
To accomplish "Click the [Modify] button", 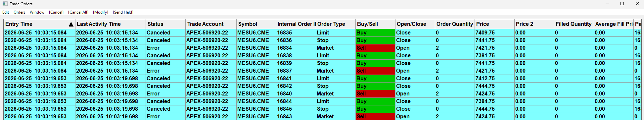I will (x=101, y=12).
